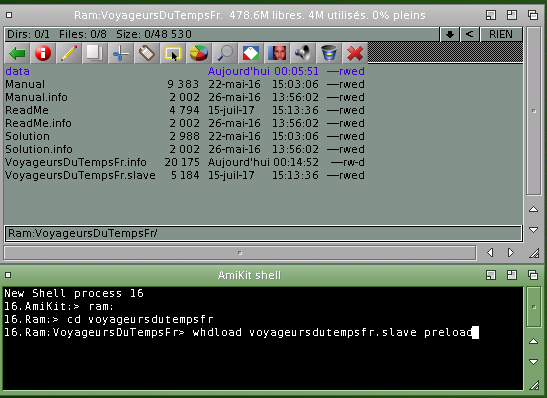Click the clipboard paste icon
Viewport: 547px width, 398px height.
click(x=147, y=53)
